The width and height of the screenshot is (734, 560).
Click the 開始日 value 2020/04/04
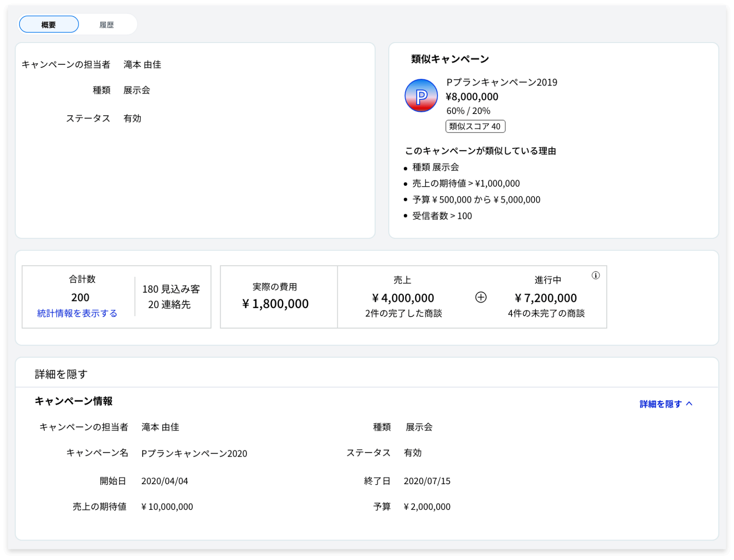[164, 481]
